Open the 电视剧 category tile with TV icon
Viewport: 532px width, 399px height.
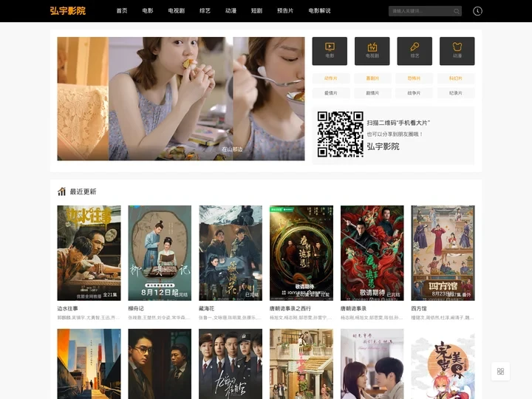(x=372, y=51)
